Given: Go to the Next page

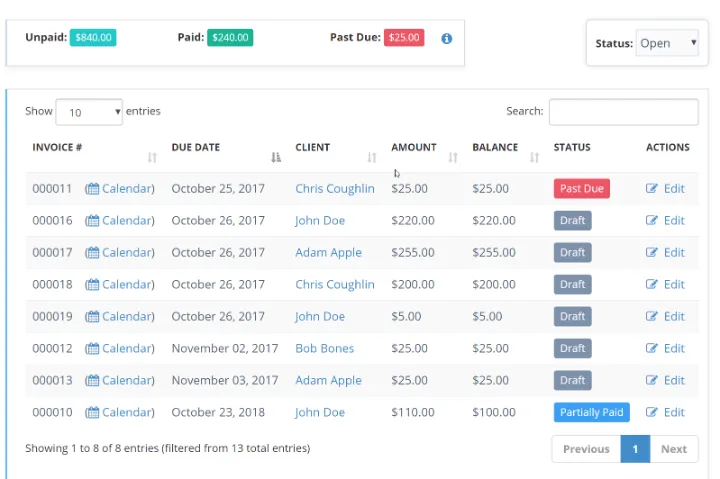Looking at the screenshot, I should pos(674,449).
